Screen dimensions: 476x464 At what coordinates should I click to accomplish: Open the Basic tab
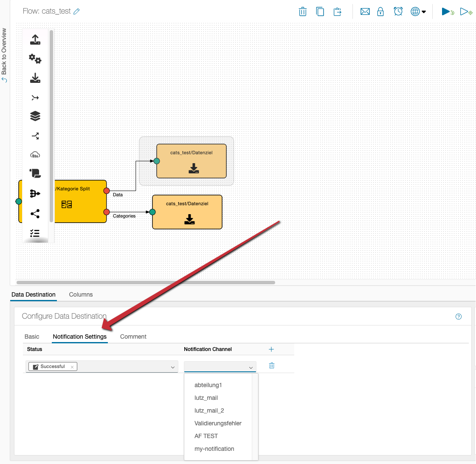pos(32,337)
